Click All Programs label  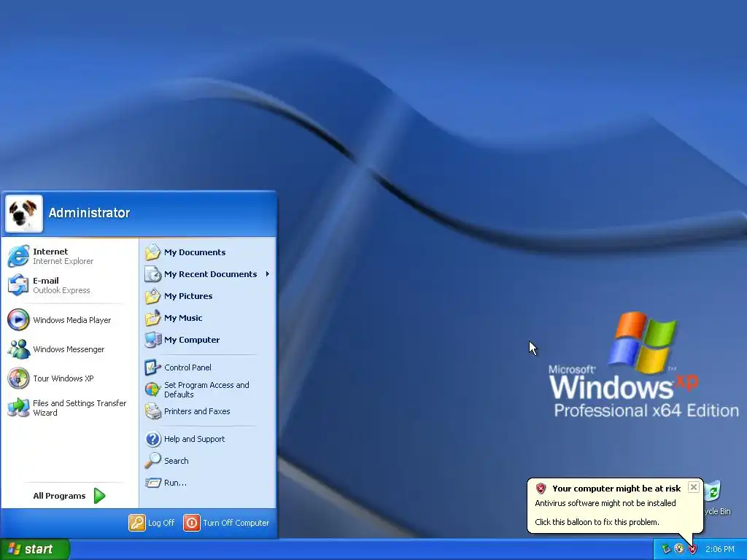click(59, 496)
